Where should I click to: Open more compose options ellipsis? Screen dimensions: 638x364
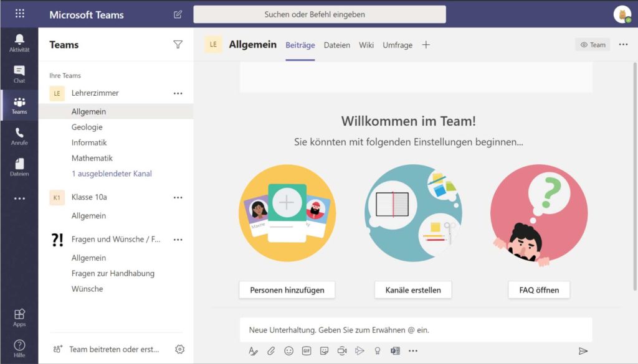413,351
